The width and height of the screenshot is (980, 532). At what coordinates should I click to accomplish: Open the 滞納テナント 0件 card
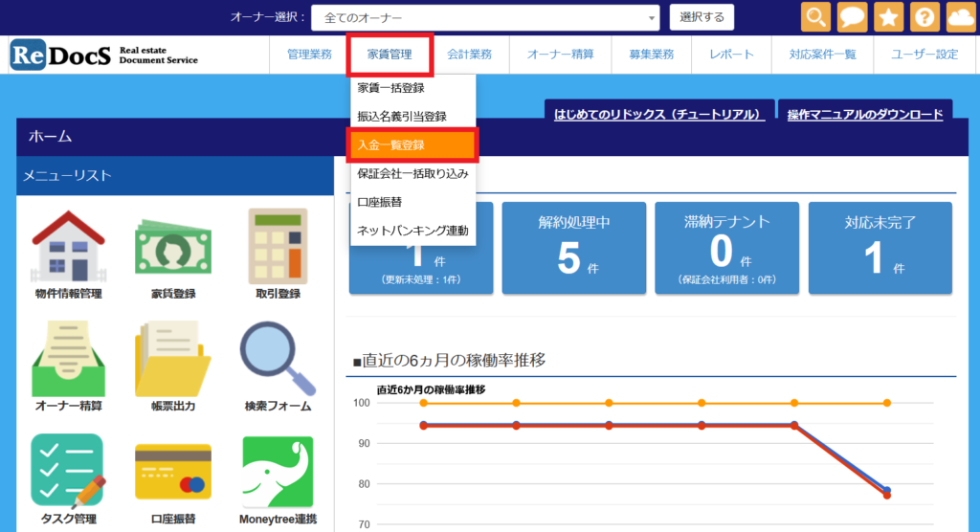(x=727, y=248)
